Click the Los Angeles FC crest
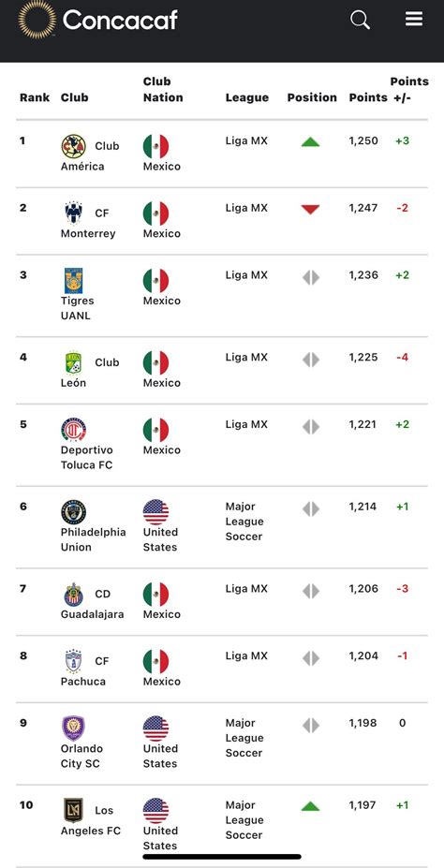This screenshot has height=868, width=444. [73, 811]
